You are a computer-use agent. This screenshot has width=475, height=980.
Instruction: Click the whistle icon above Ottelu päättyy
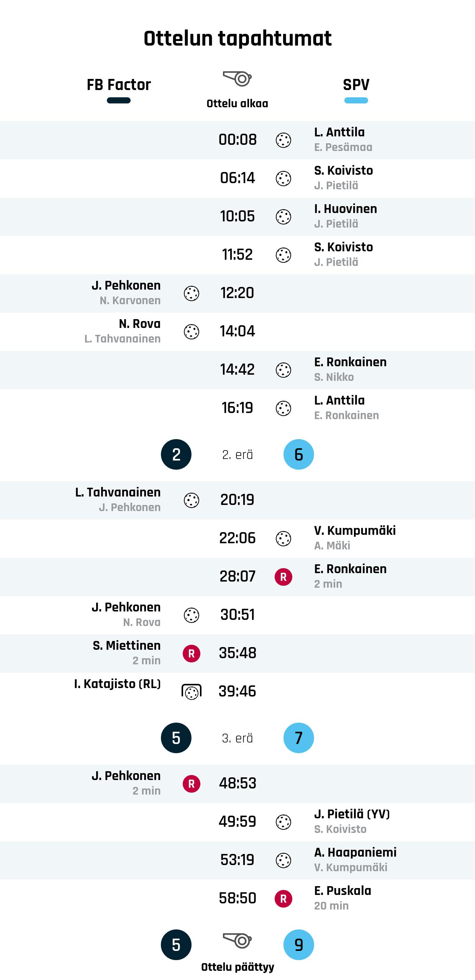[x=237, y=941]
